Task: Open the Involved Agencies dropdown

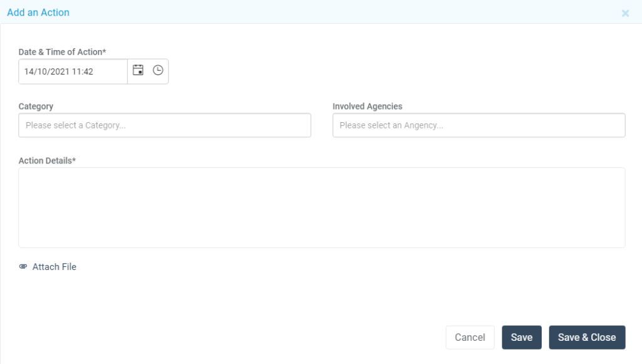Action: click(478, 125)
